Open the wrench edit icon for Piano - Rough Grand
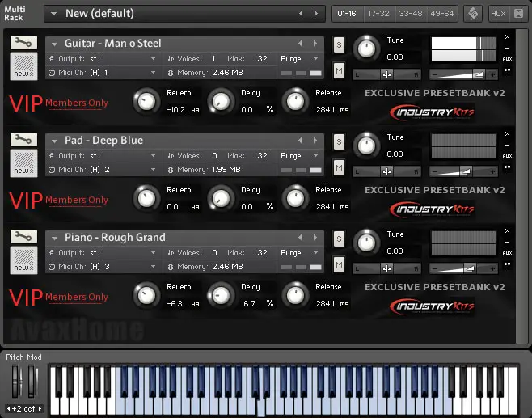 (23, 237)
